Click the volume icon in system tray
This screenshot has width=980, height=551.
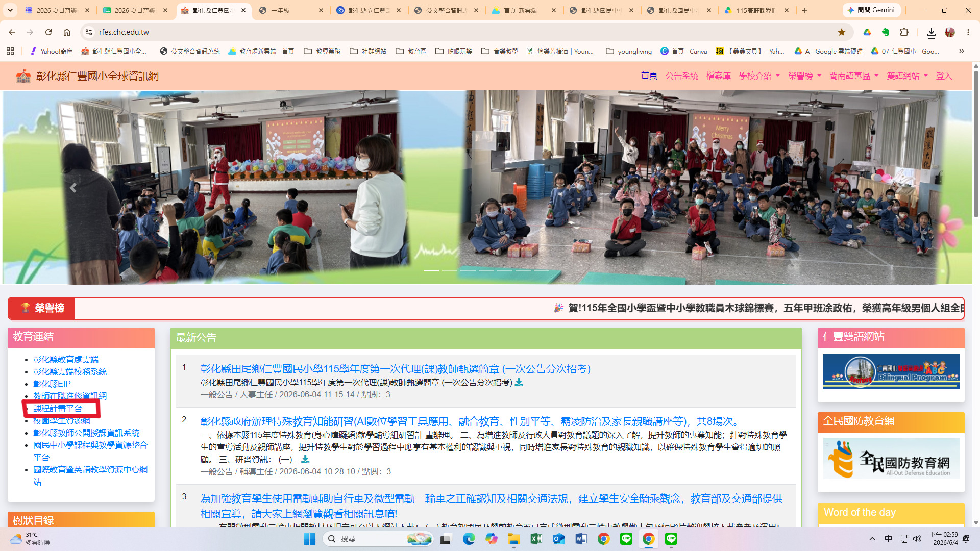click(917, 539)
